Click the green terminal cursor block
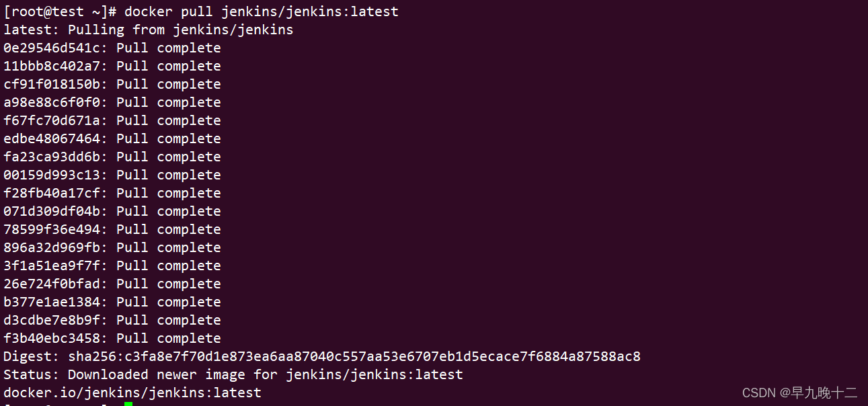The image size is (868, 406). pyautogui.click(x=128, y=403)
